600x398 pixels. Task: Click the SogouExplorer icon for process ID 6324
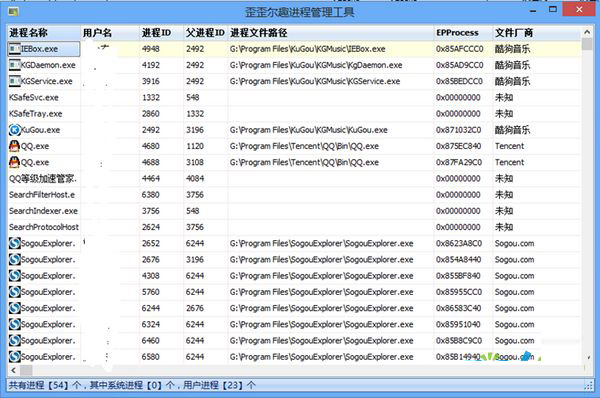click(15, 324)
